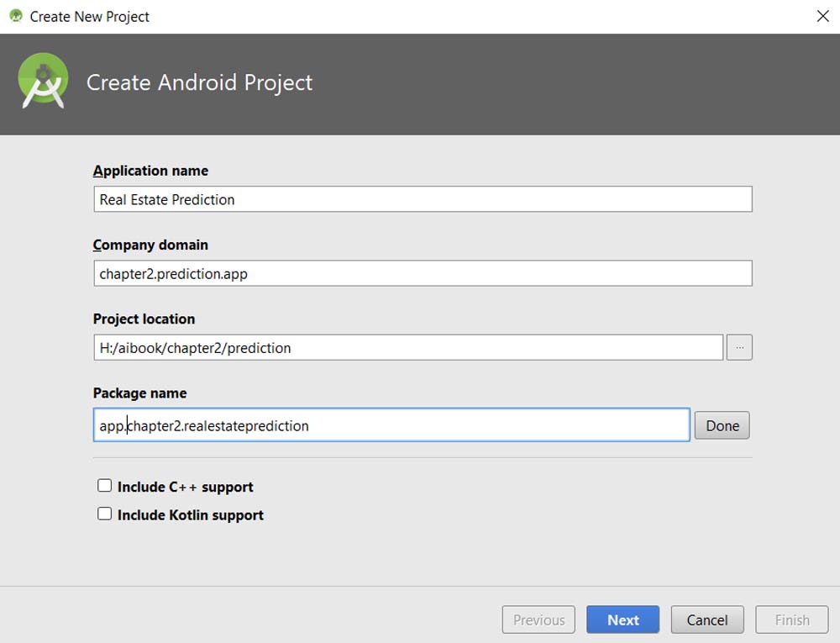Focus the Application name text field
The height and width of the screenshot is (643, 840).
coord(423,199)
